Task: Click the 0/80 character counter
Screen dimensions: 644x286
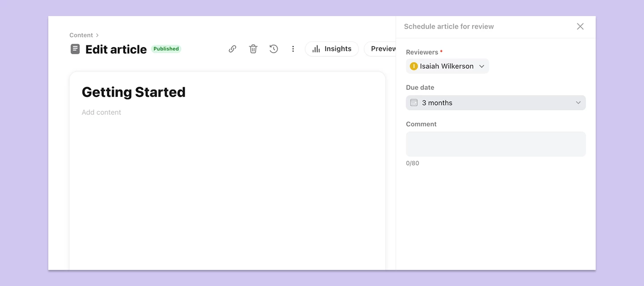Action: point(412,163)
